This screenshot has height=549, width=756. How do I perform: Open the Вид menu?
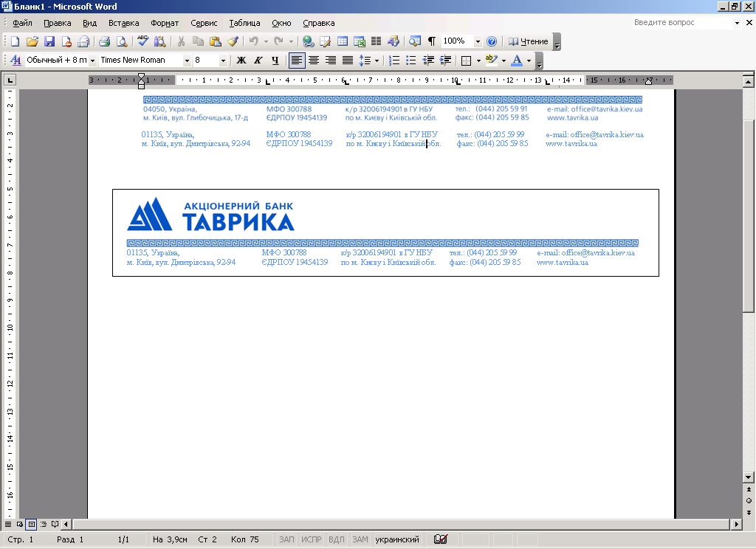click(89, 23)
